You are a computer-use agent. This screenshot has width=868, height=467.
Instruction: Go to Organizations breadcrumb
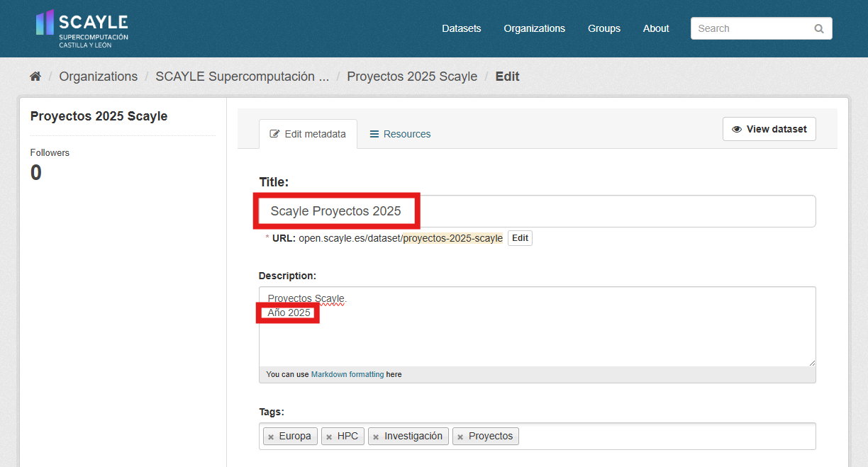click(99, 77)
